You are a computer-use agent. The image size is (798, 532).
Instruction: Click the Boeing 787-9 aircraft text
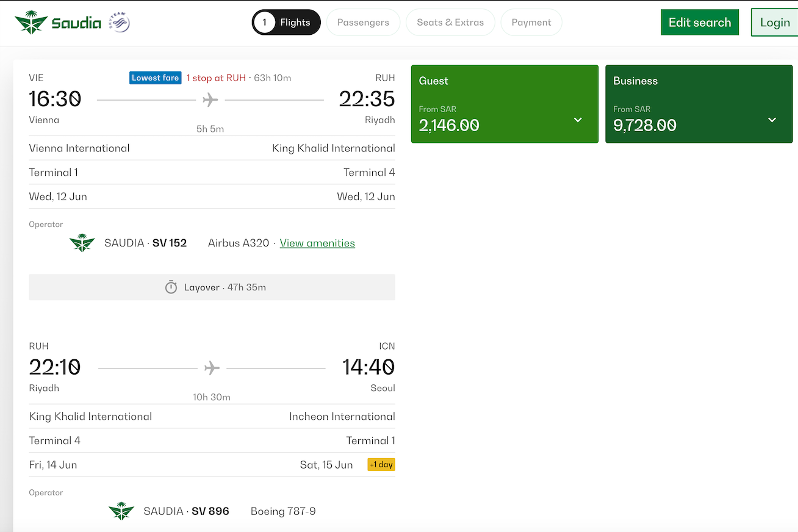(283, 511)
